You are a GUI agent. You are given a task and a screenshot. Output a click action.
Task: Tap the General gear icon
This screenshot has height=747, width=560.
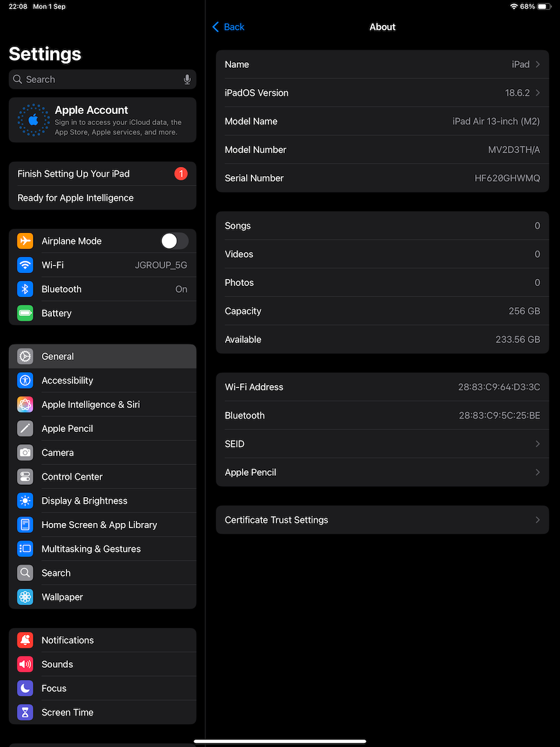[25, 357]
